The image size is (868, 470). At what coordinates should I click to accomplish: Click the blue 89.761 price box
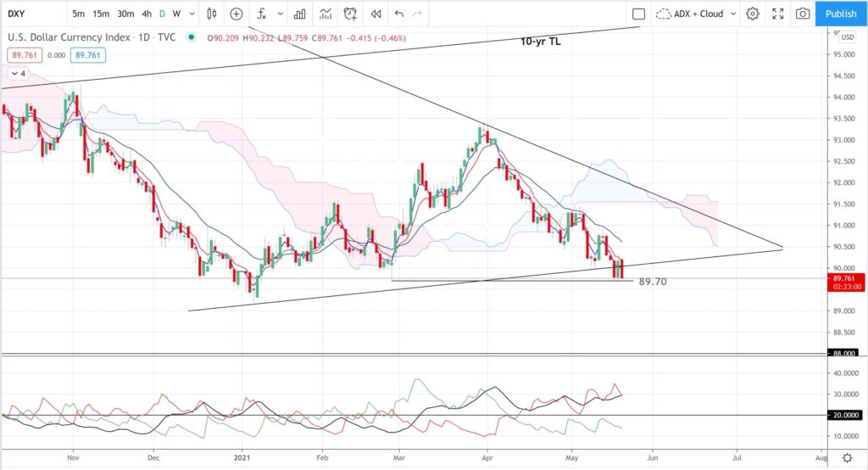(x=88, y=55)
